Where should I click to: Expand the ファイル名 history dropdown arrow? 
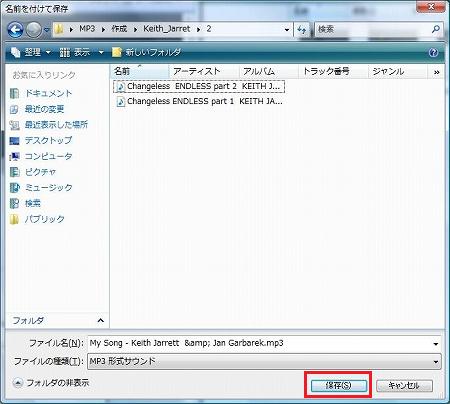[x=436, y=344]
